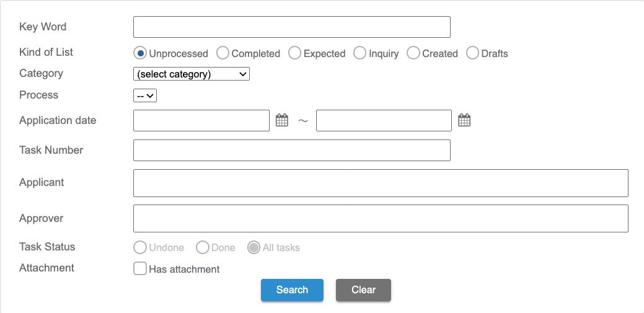Click into the Approver text box

tap(381, 219)
